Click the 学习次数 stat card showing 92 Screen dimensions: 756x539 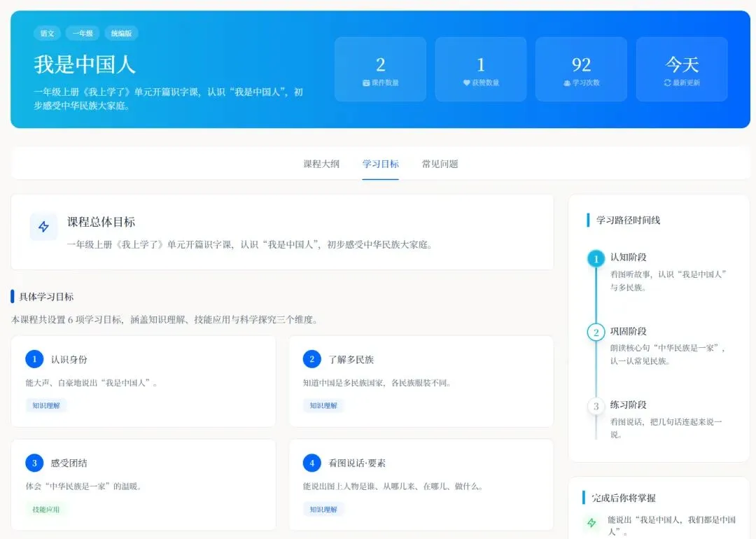(581, 69)
